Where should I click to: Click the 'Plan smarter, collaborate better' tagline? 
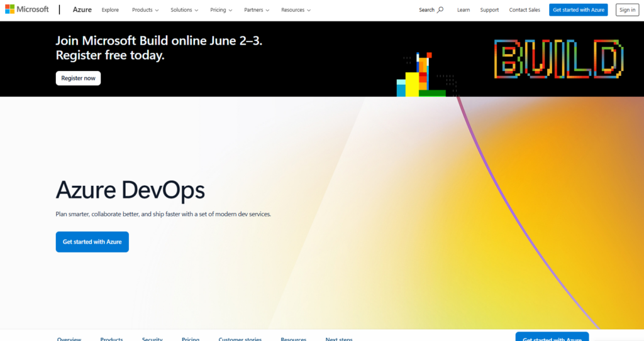(x=163, y=214)
